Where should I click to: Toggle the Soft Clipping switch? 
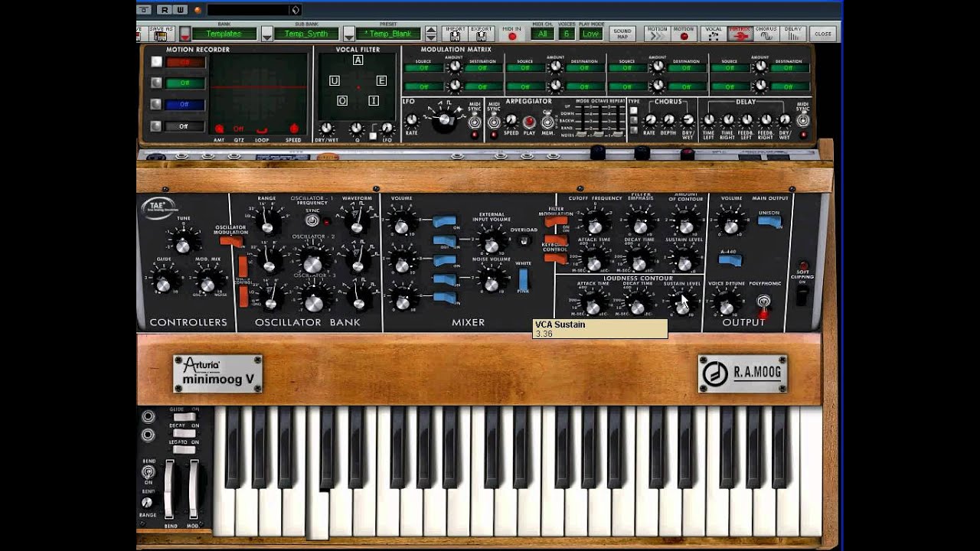802,295
